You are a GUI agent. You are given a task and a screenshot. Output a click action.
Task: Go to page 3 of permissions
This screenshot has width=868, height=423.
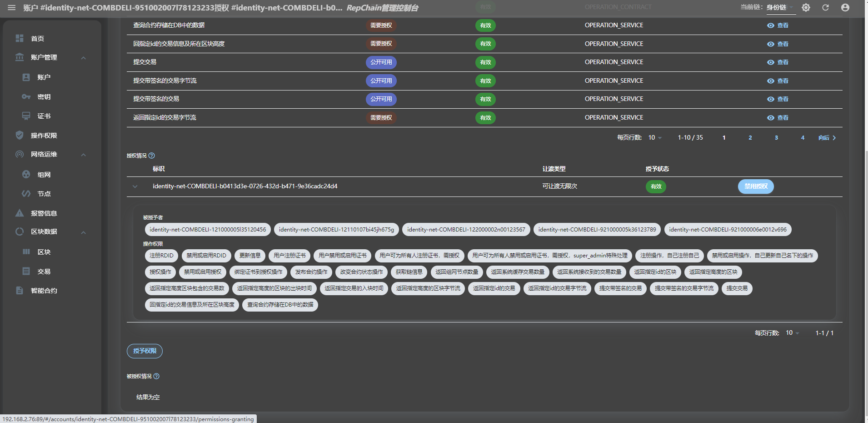coord(776,138)
